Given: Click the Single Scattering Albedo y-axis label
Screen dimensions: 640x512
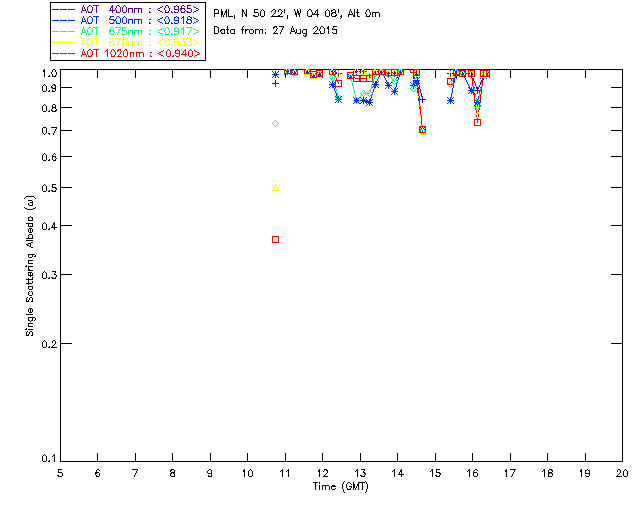Looking at the screenshot, I should click(x=30, y=266).
